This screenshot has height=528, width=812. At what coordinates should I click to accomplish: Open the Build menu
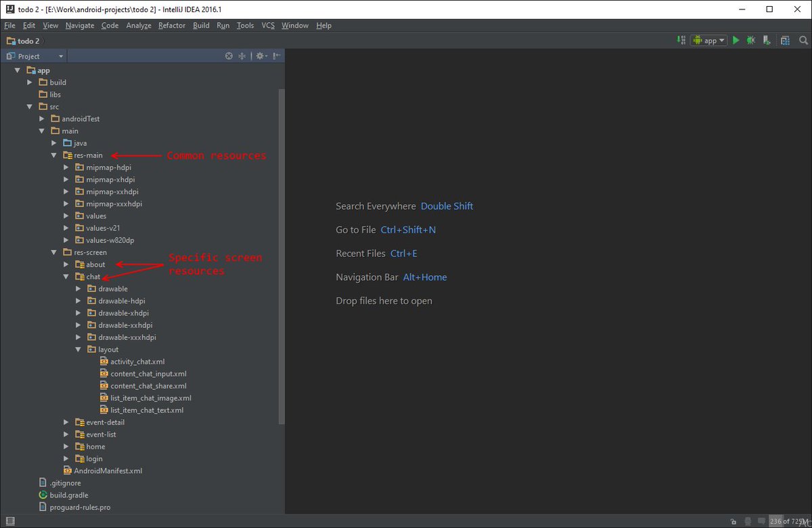click(201, 26)
